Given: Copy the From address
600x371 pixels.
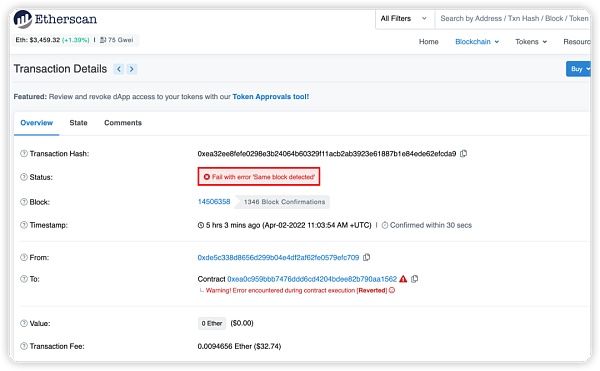Looking at the screenshot, I should 367,257.
